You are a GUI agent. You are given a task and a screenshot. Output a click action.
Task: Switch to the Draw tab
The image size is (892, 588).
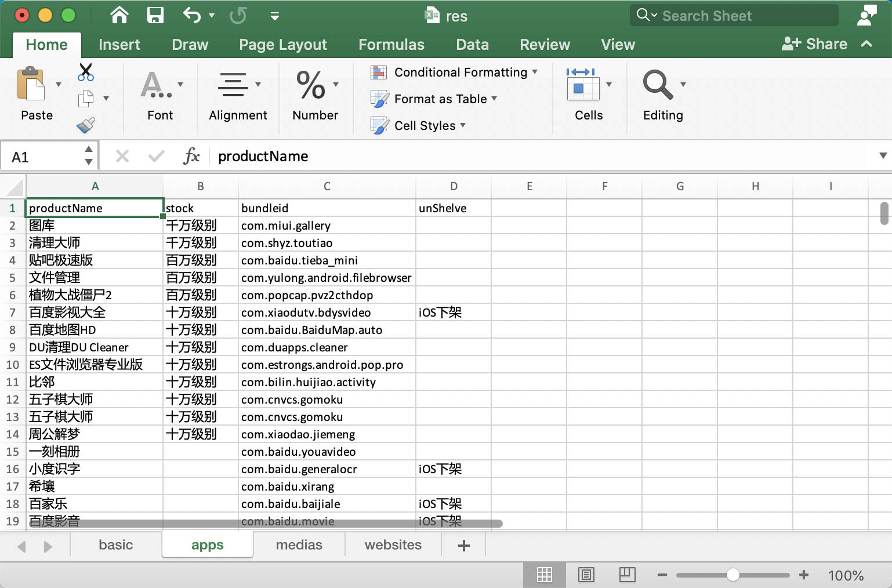pyautogui.click(x=190, y=45)
